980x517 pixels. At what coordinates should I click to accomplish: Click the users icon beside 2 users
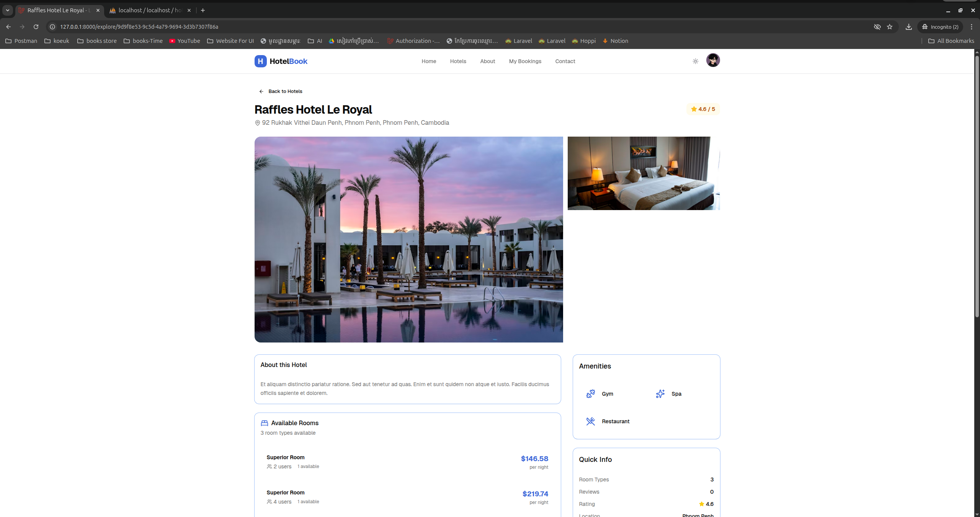269,466
